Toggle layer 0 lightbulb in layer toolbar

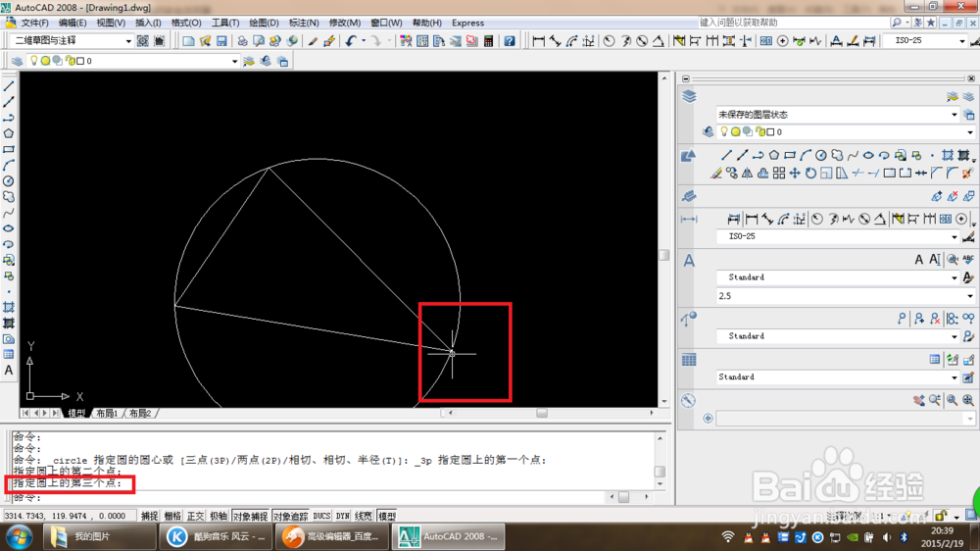click(34, 61)
